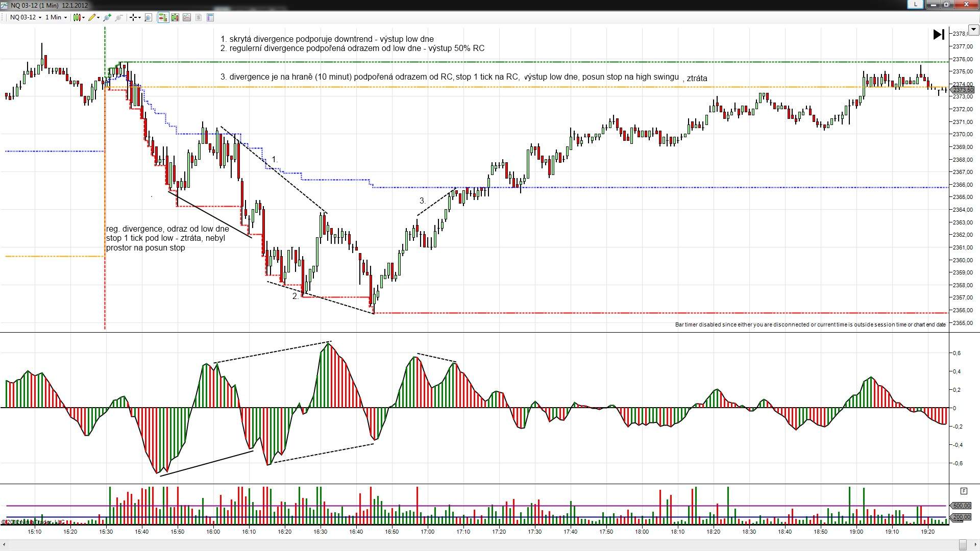Select the crosshair cursor tool
980x551 pixels.
[x=133, y=17]
